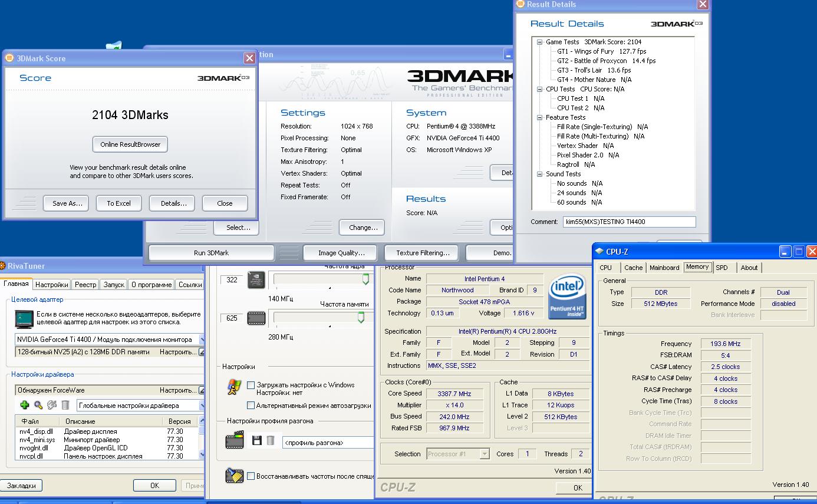The image size is (817, 504).
Task: Switch to the Mainboard tab in CPU-Z
Action: click(664, 268)
